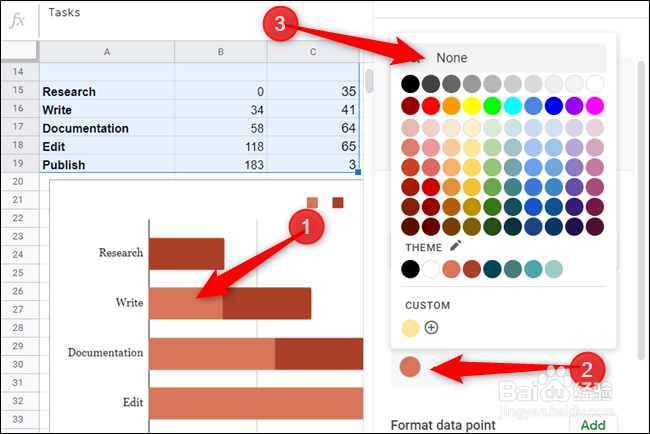
Task: Select row 19 header
Action: [18, 163]
